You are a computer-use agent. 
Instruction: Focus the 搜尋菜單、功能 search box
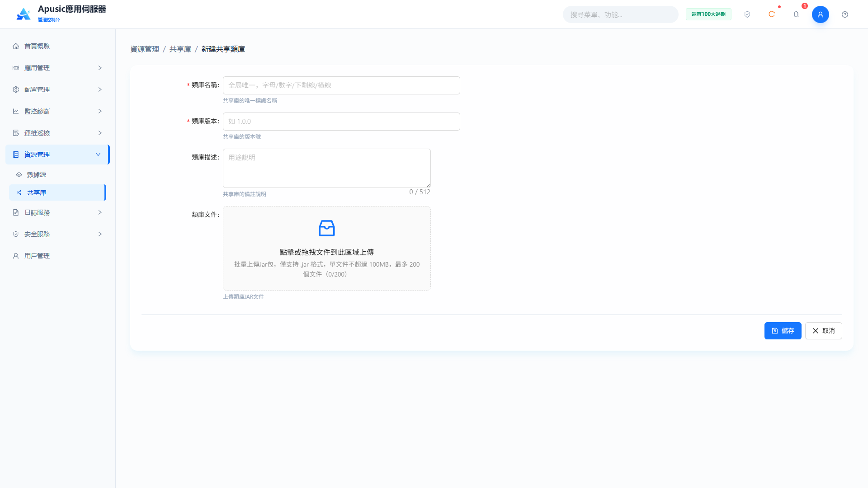[620, 14]
